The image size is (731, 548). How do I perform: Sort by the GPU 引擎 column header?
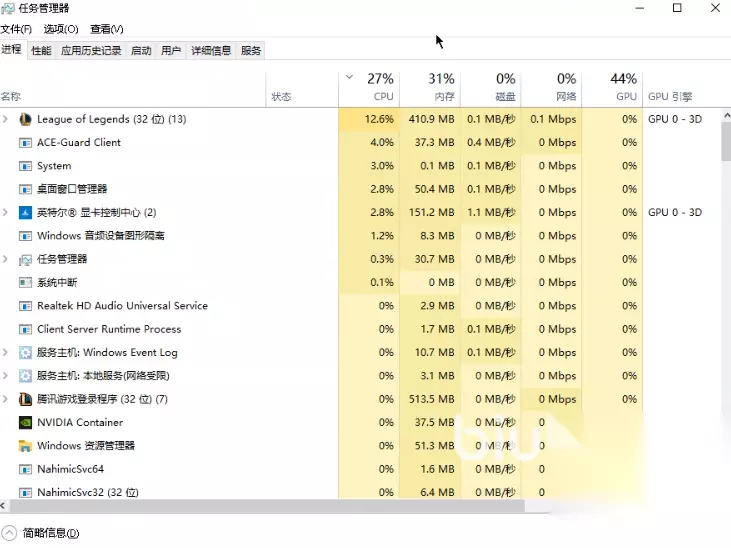pyautogui.click(x=670, y=97)
